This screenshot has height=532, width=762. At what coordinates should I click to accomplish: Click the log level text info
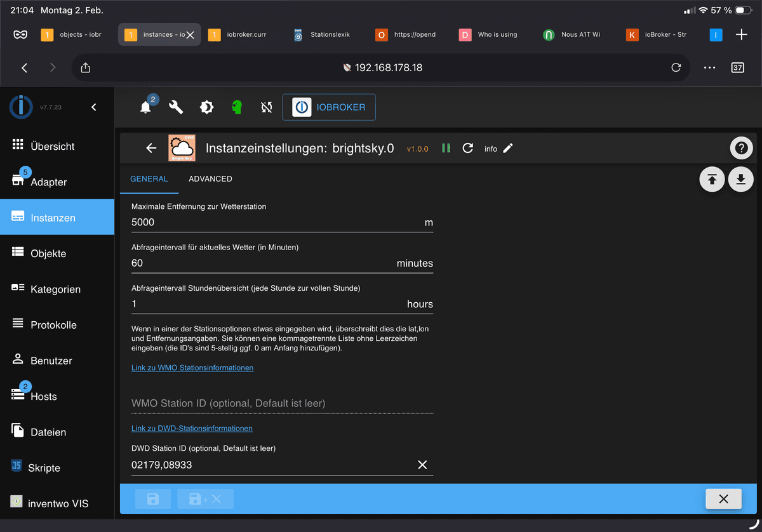491,149
